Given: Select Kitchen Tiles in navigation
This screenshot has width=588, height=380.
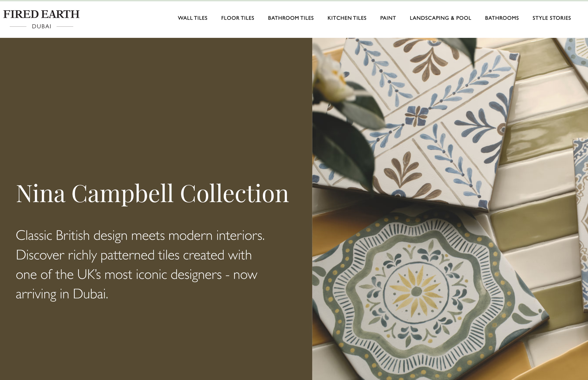Looking at the screenshot, I should tap(347, 18).
